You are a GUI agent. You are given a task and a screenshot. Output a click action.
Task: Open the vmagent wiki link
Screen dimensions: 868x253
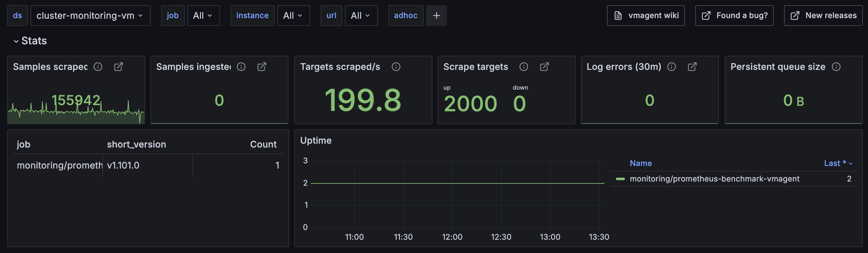pyautogui.click(x=645, y=16)
